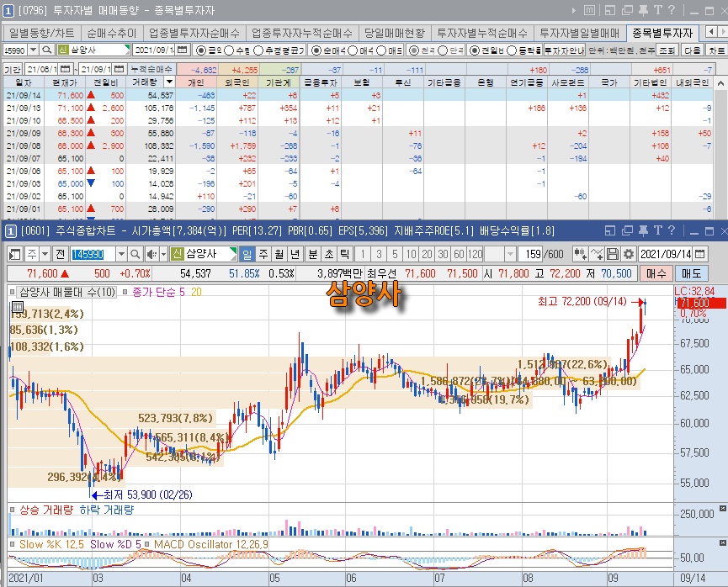
Task: Switch to the 투자자별누적순매수 tab
Action: [482, 33]
